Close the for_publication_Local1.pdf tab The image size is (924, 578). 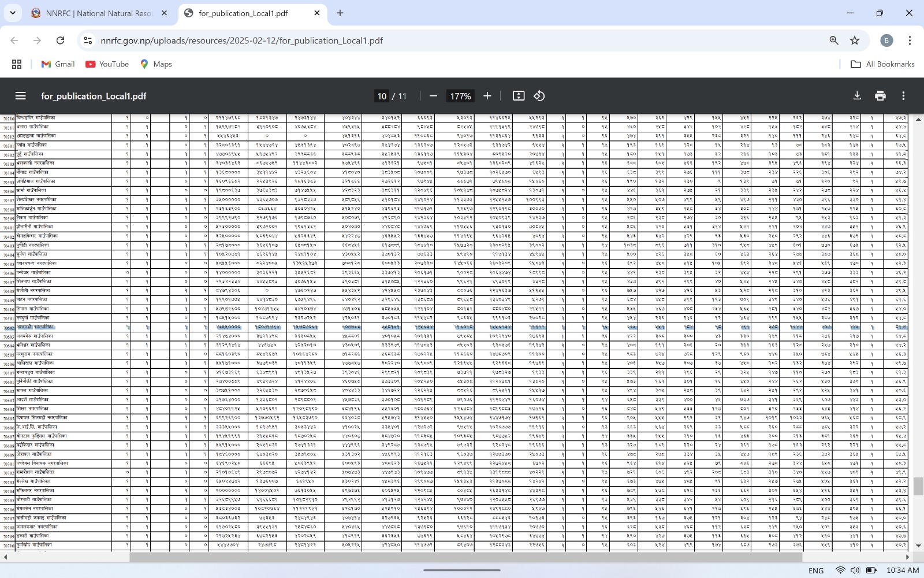(x=317, y=13)
